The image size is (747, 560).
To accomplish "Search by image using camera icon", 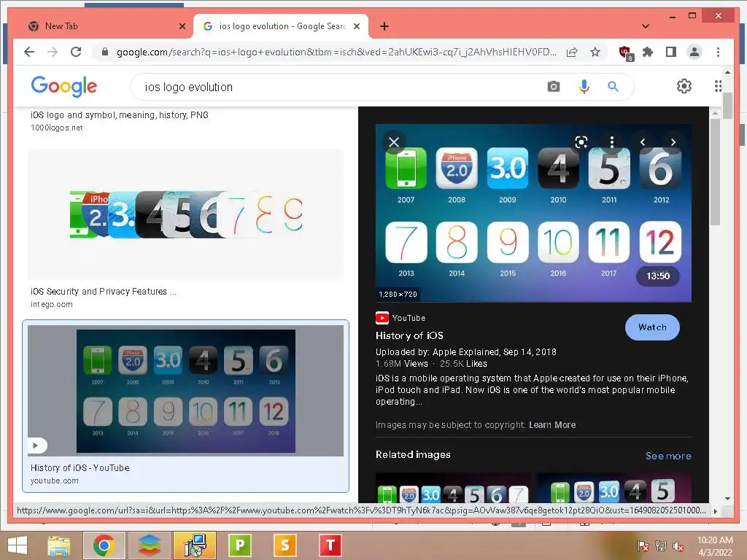I will (x=553, y=87).
